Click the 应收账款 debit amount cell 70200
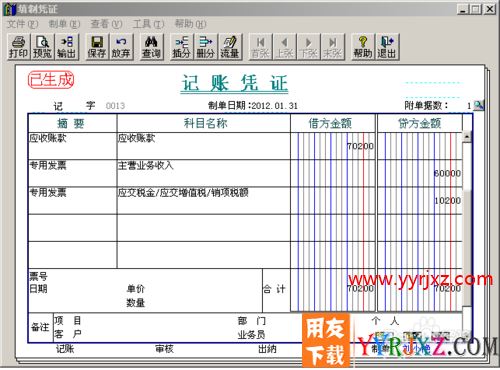Image resolution: width=500 pixels, height=370 pixels. 333,146
